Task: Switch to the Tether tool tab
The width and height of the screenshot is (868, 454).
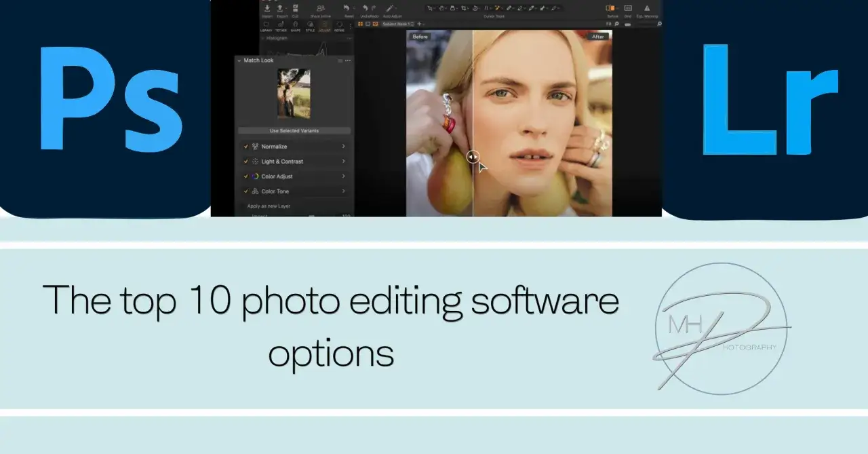Action: 281,26
